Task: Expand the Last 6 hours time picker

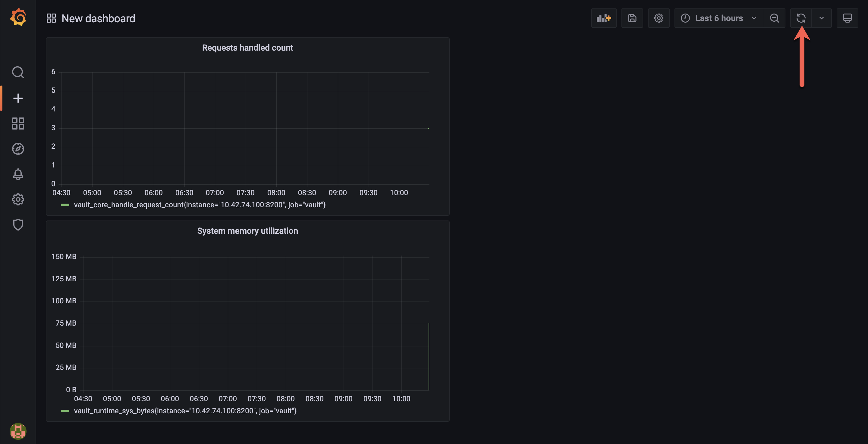Action: [x=719, y=18]
